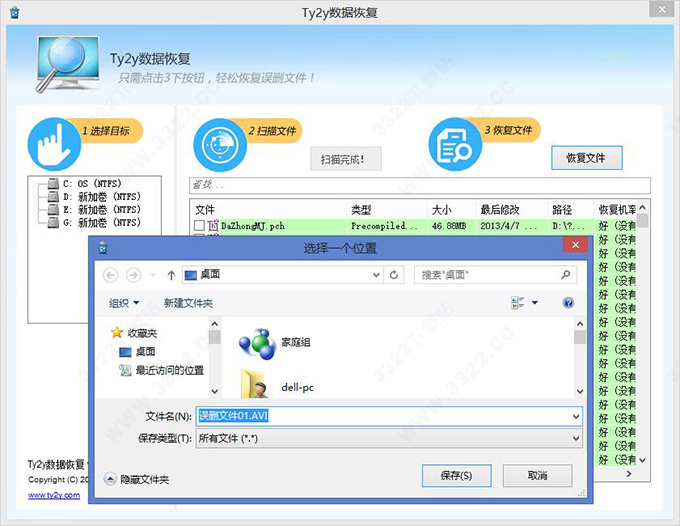
Task: Sort by the 大小 column header
Action: (451, 210)
